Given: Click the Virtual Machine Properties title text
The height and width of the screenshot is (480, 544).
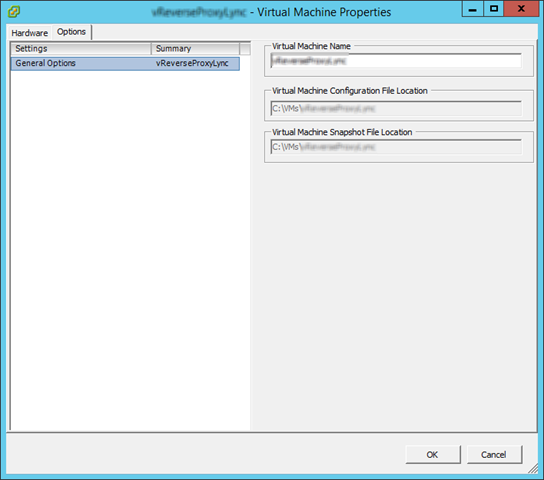Looking at the screenshot, I should tap(324, 12).
